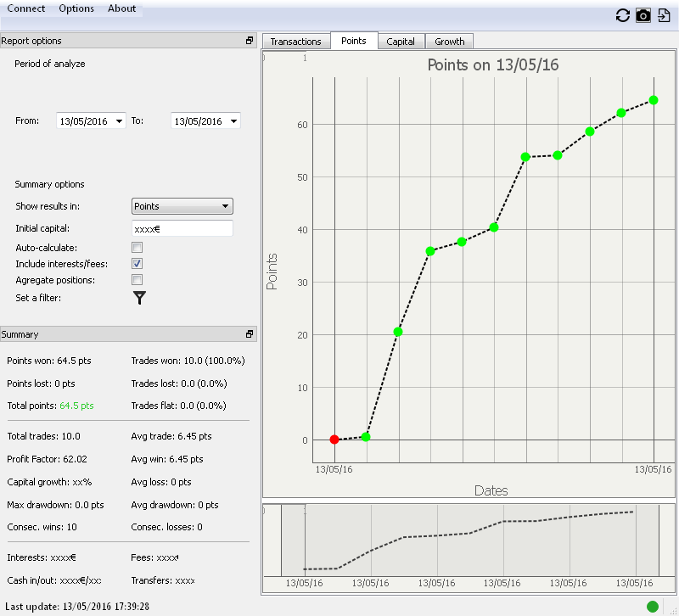Open the Connect menu
This screenshot has height=616, width=679.
[26, 8]
